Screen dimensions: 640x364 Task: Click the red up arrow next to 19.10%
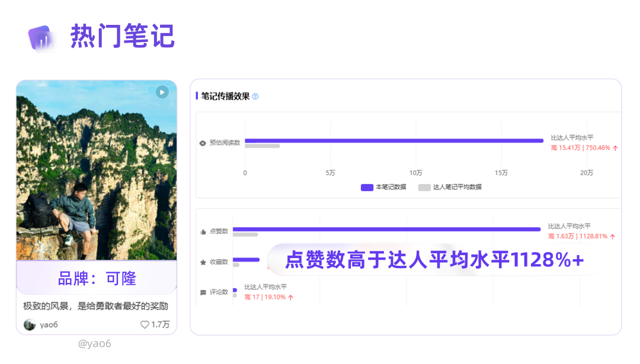[290, 298]
